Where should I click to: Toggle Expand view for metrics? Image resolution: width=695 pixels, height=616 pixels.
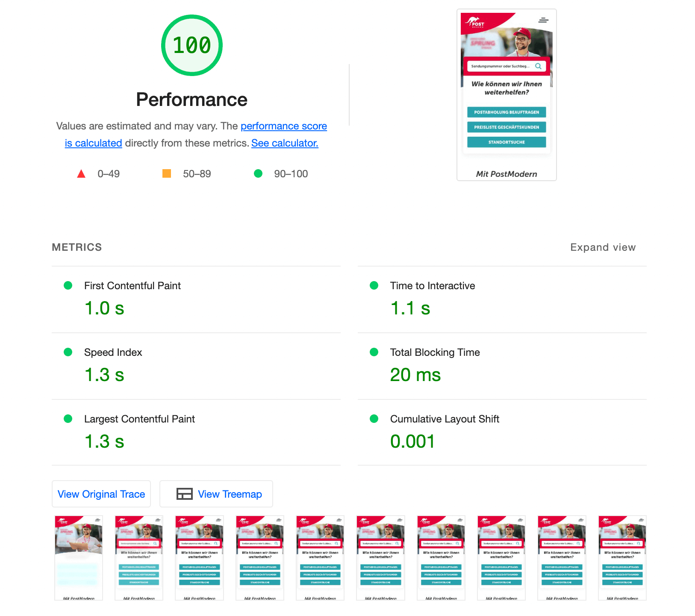[603, 247]
